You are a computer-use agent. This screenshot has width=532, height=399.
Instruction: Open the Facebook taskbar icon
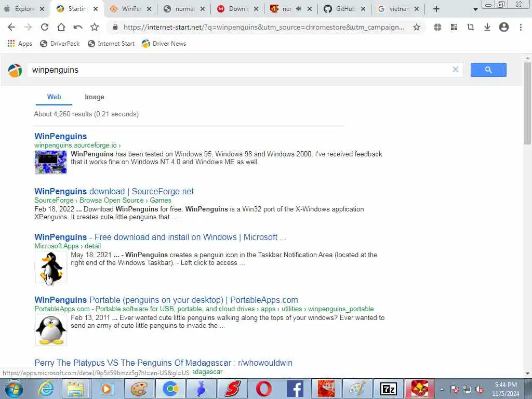(295, 389)
